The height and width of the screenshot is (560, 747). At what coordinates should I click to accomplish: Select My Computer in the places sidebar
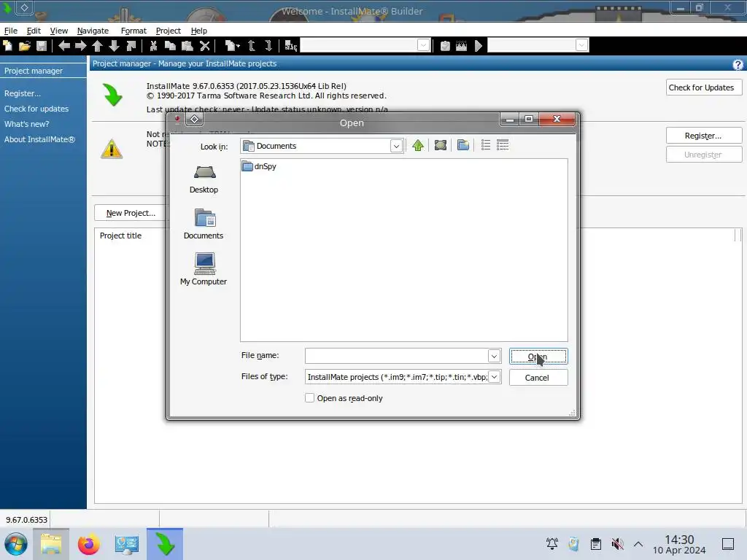pyautogui.click(x=204, y=269)
